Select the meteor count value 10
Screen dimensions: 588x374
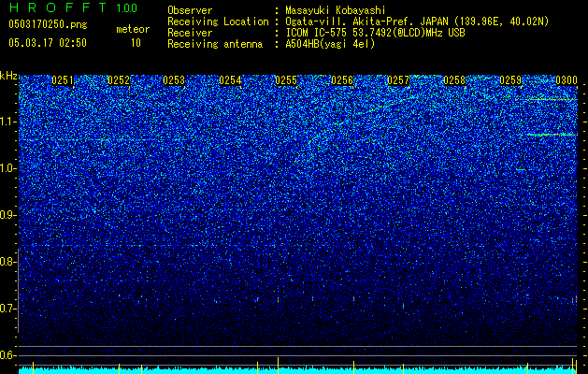pos(136,43)
